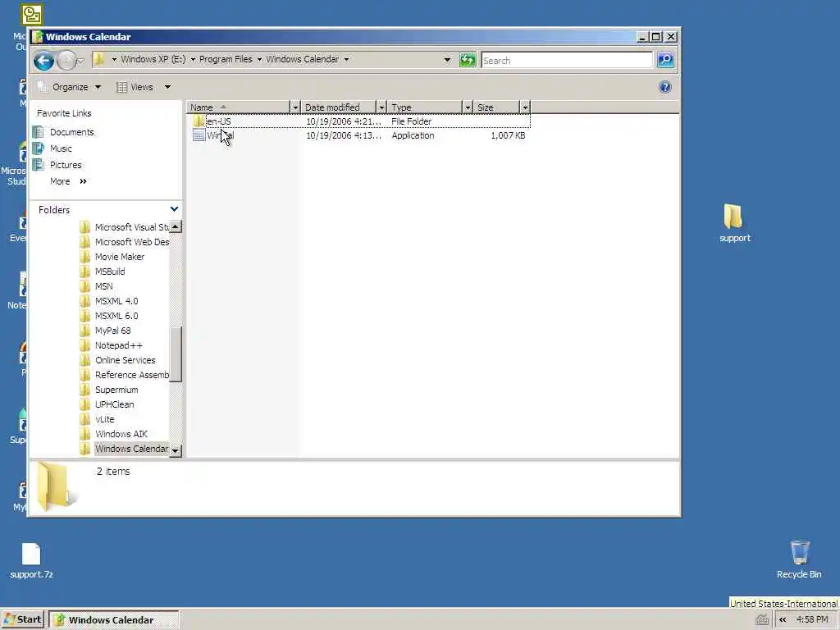840x630 pixels.
Task: Click the 4:58 PM clock
Action: coord(812,619)
